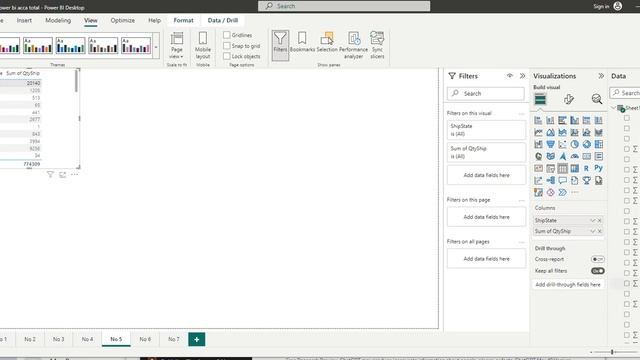This screenshot has width=640, height=360.
Task: Remove ShipState from Columns
Action: click(600, 220)
